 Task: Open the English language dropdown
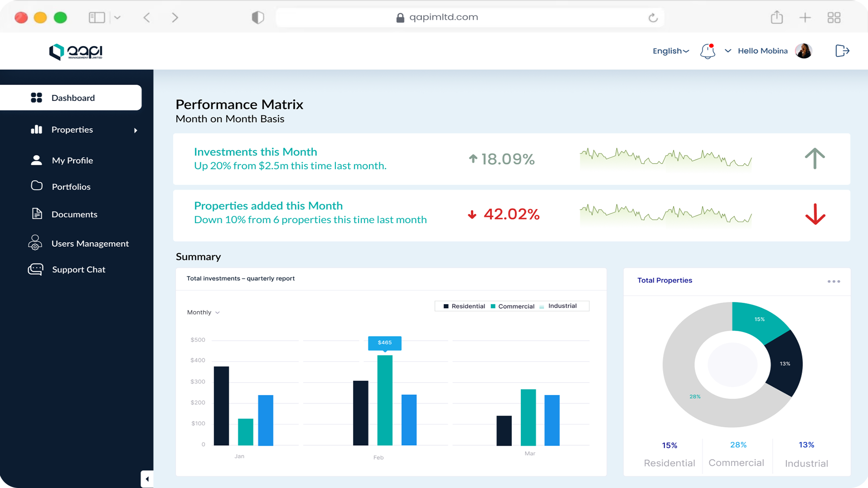[671, 51]
